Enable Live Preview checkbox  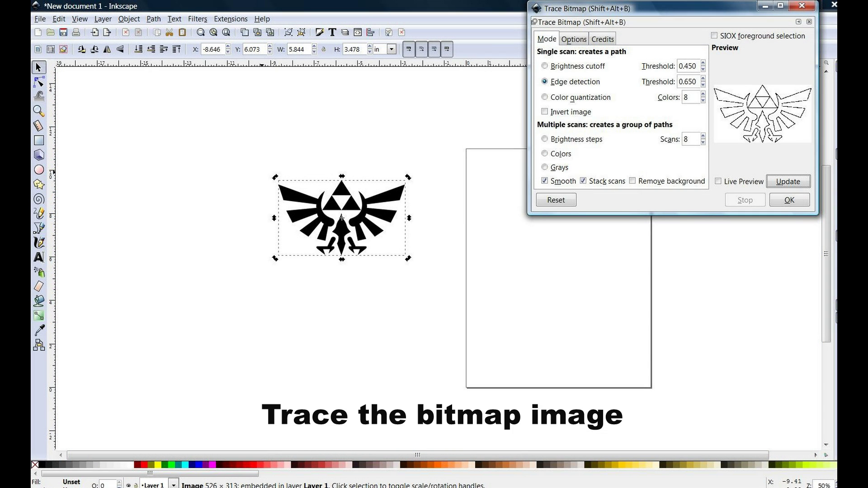click(x=718, y=181)
